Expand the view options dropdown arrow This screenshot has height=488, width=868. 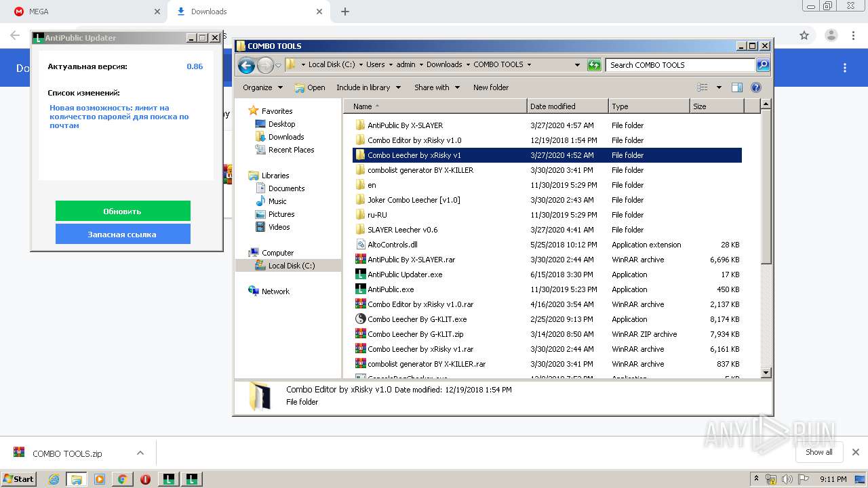click(719, 87)
